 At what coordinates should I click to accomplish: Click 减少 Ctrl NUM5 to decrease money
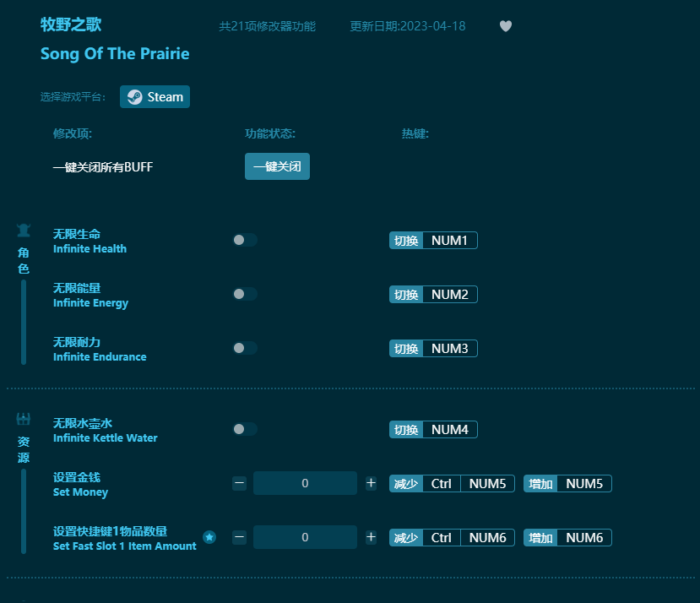pos(452,483)
